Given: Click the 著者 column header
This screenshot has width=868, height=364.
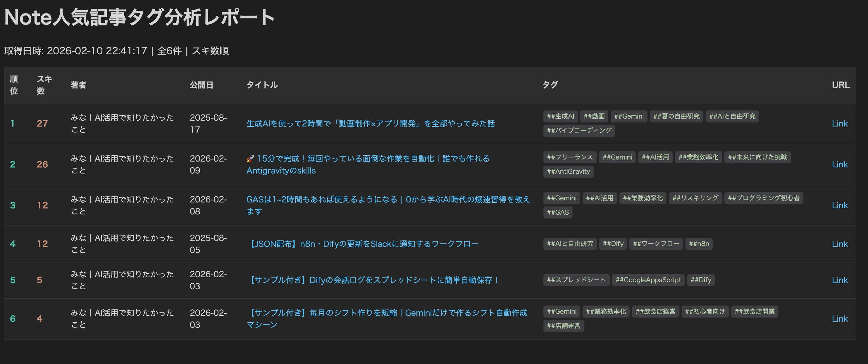Looking at the screenshot, I should click(78, 85).
